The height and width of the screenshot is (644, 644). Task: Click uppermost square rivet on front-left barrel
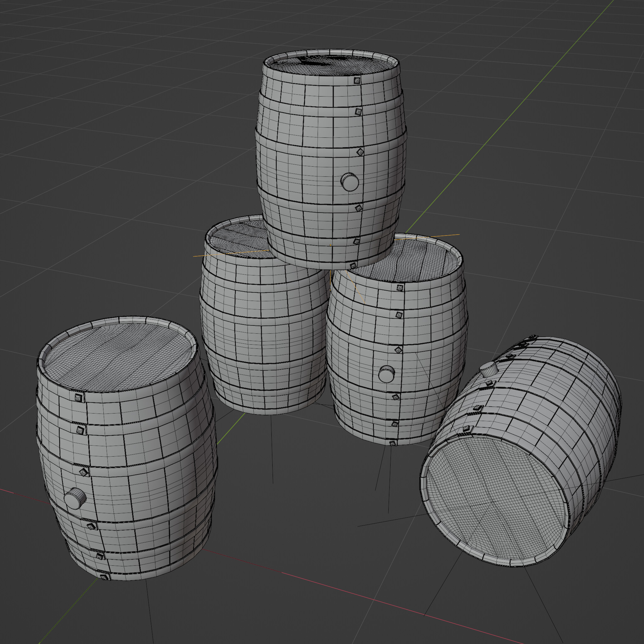click(x=78, y=397)
